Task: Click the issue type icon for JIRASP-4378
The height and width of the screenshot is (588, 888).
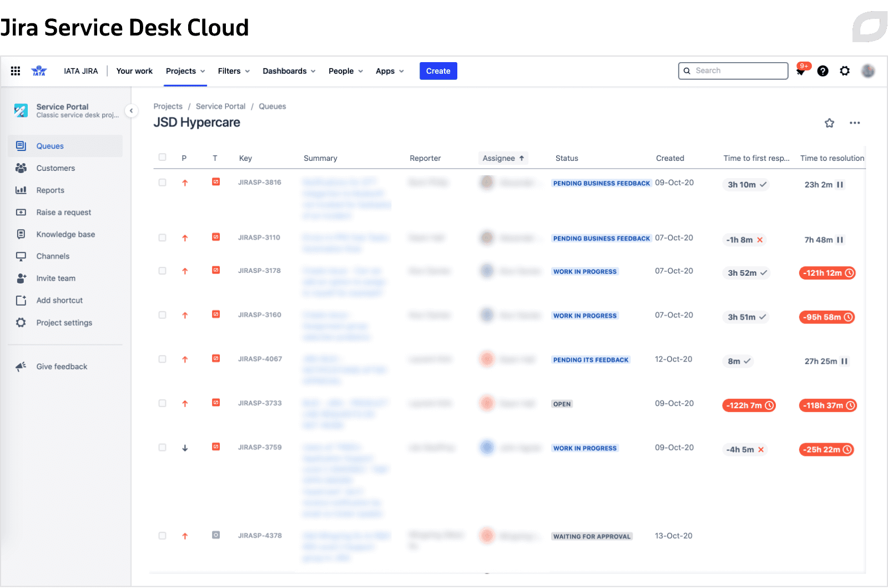Action: (x=216, y=535)
